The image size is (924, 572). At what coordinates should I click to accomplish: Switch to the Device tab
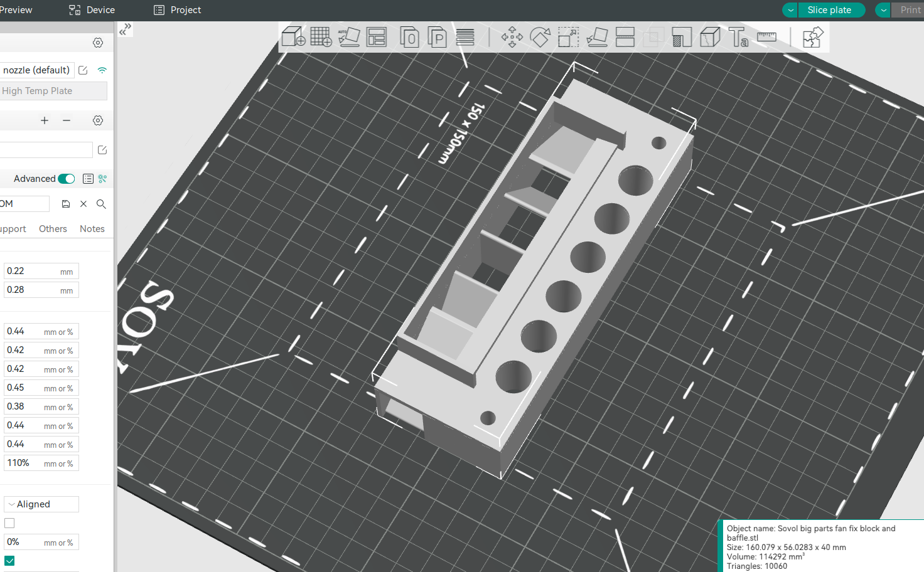click(x=92, y=10)
